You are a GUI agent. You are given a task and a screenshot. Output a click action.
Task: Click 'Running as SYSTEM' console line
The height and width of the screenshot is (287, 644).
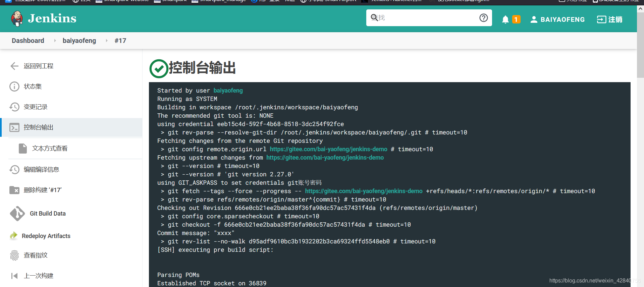click(187, 99)
